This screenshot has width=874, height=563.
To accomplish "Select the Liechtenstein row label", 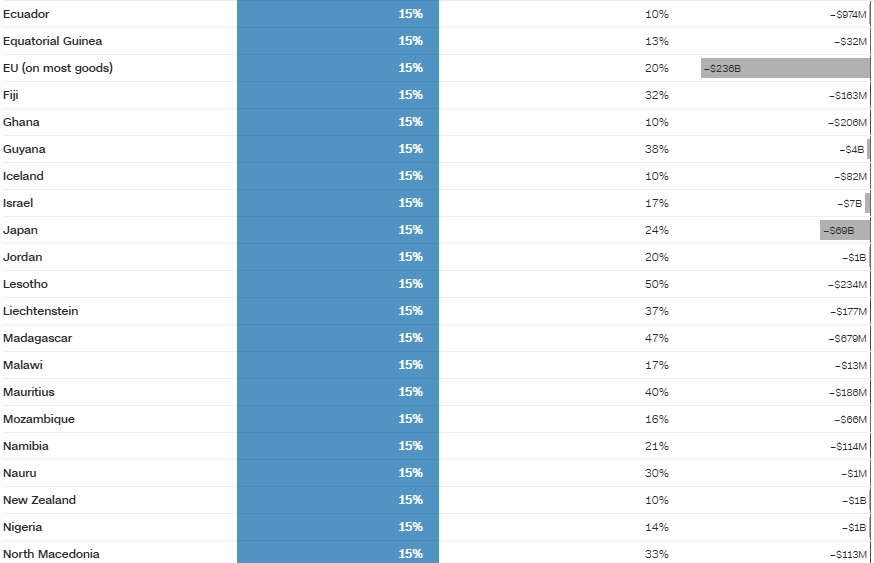I will [40, 311].
